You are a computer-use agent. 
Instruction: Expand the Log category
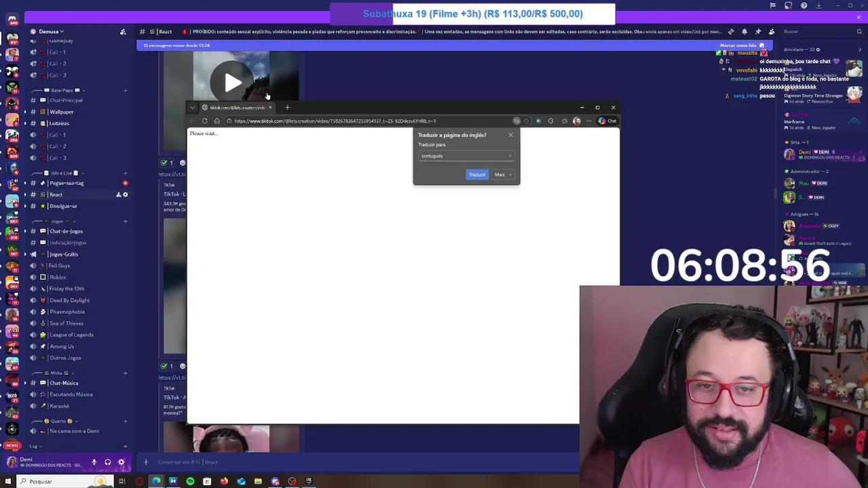(35, 446)
